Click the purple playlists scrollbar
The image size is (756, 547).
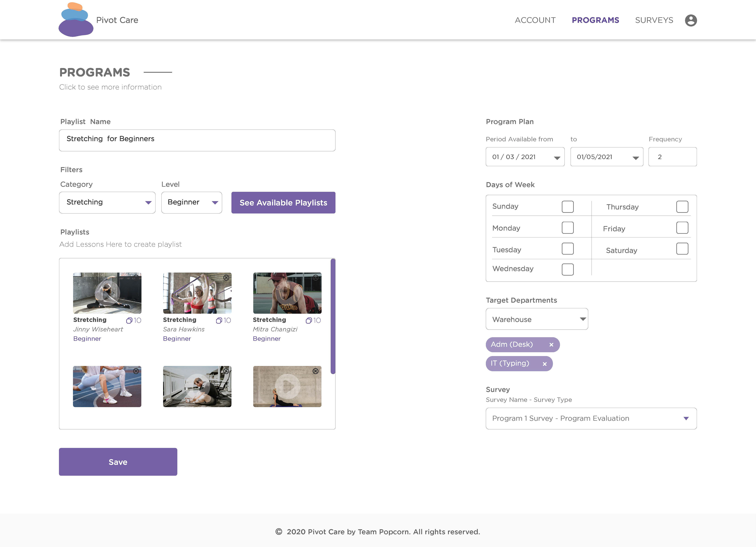click(x=333, y=316)
